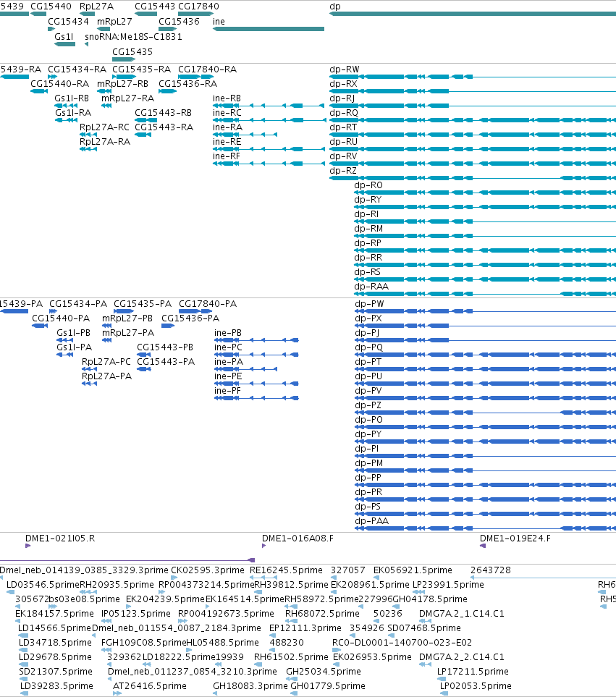
Task: Select the RE16245.5prime EST
Action: pyautogui.click(x=263, y=578)
